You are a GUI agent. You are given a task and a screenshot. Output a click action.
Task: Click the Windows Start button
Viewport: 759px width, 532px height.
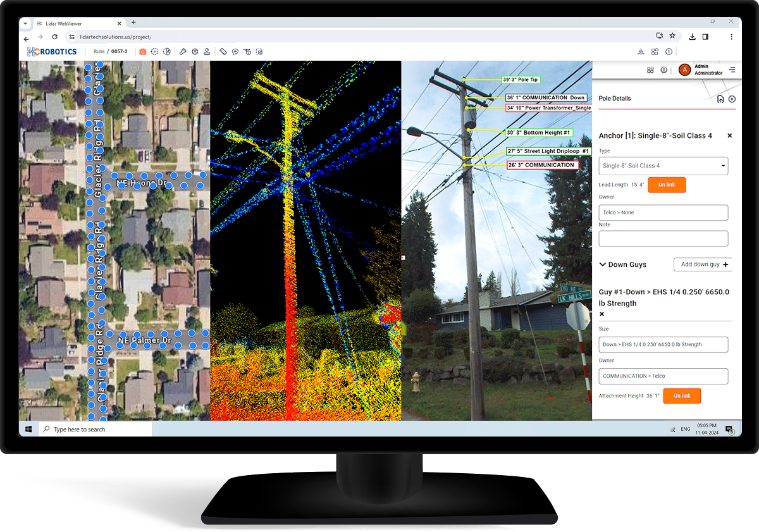[x=28, y=430]
